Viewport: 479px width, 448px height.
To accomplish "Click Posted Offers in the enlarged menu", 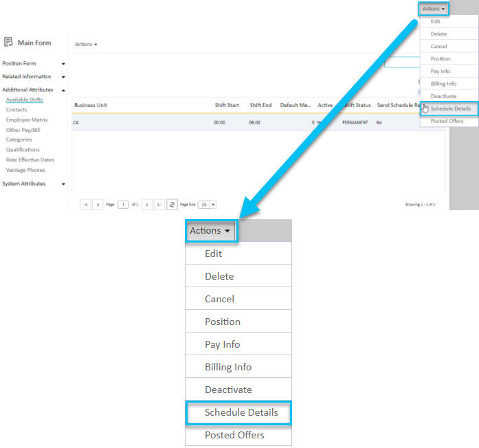I will 238,435.
